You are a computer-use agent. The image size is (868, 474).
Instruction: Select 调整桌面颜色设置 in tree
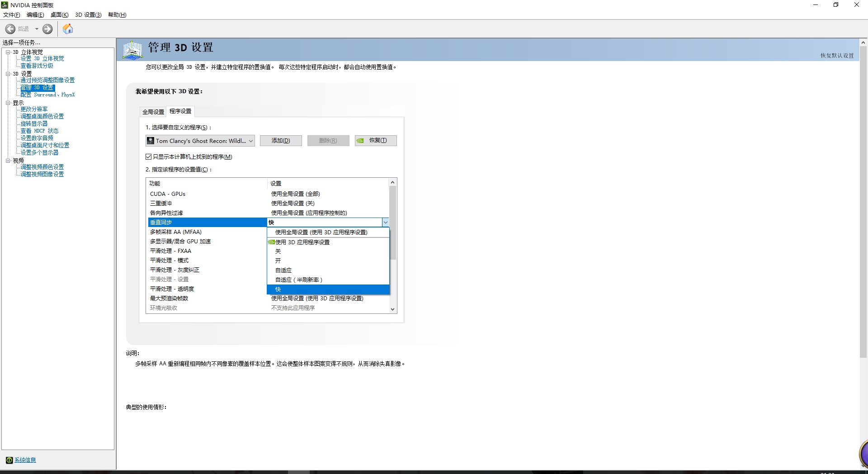(42, 117)
